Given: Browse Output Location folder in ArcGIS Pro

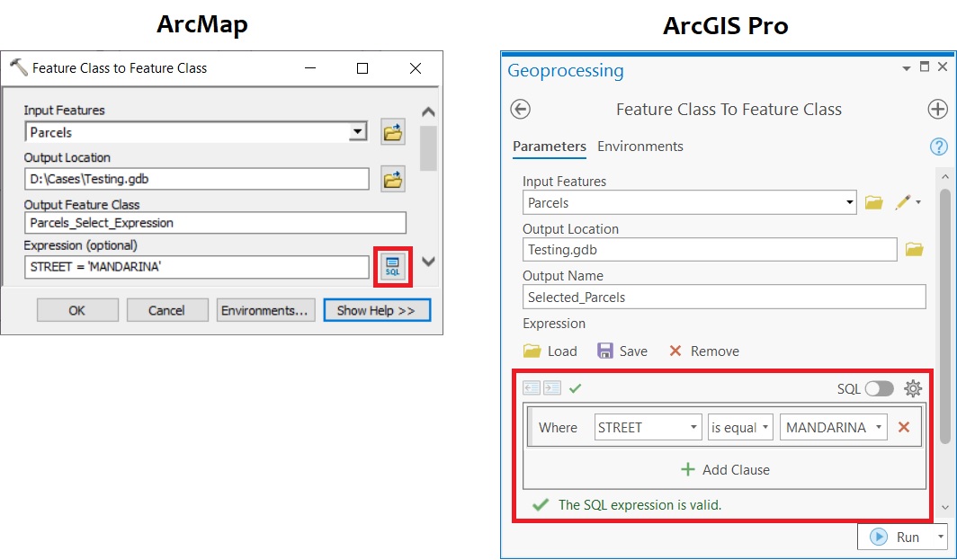Looking at the screenshot, I should (914, 250).
